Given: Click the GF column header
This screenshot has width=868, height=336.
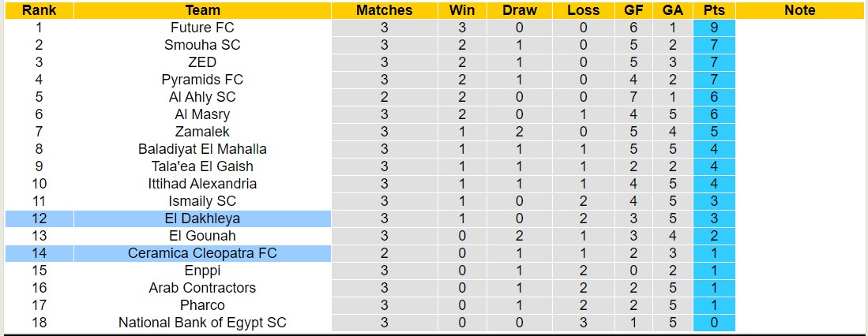Looking at the screenshot, I should point(633,10).
